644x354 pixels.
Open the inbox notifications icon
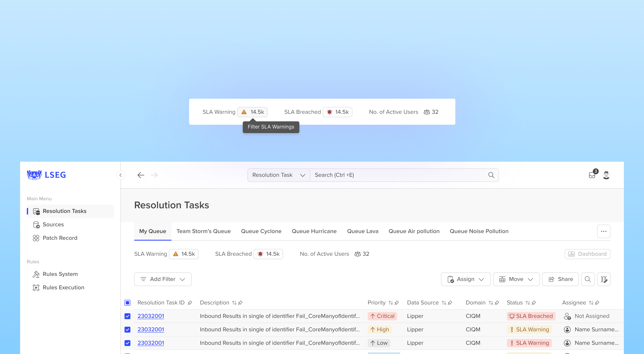[592, 175]
